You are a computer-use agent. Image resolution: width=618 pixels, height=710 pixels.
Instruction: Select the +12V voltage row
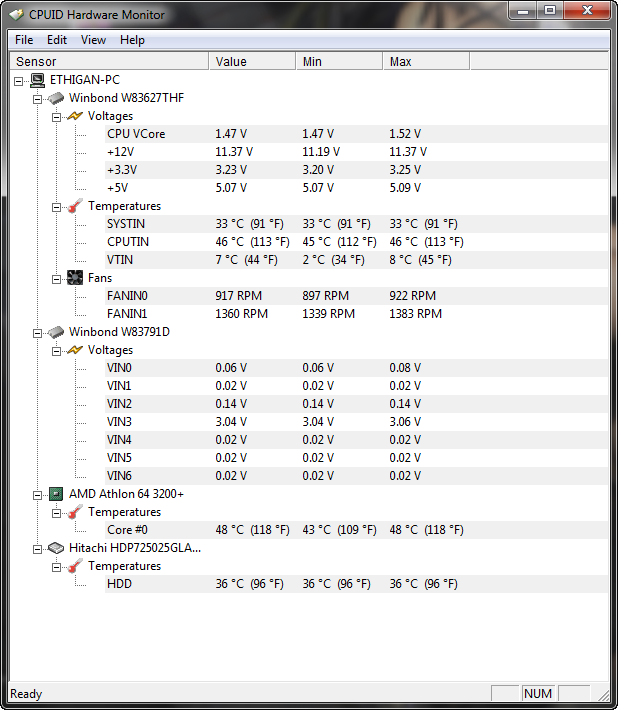click(x=356, y=152)
